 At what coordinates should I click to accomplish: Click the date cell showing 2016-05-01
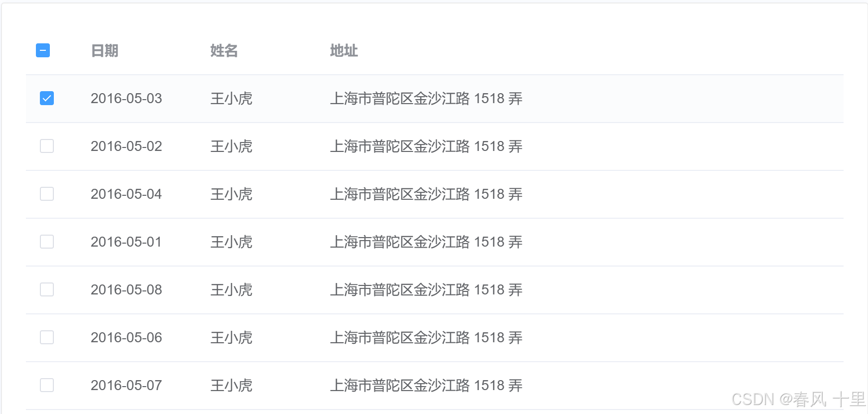pyautogui.click(x=126, y=242)
